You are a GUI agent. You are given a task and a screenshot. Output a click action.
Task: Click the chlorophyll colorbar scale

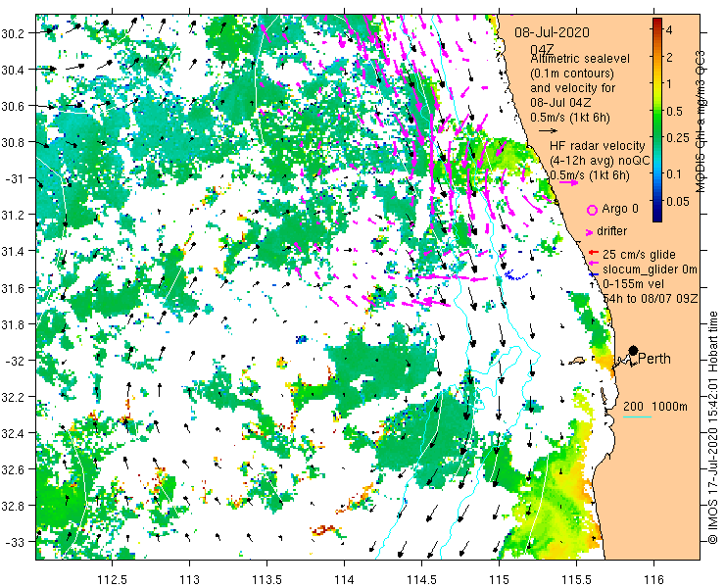(x=657, y=120)
